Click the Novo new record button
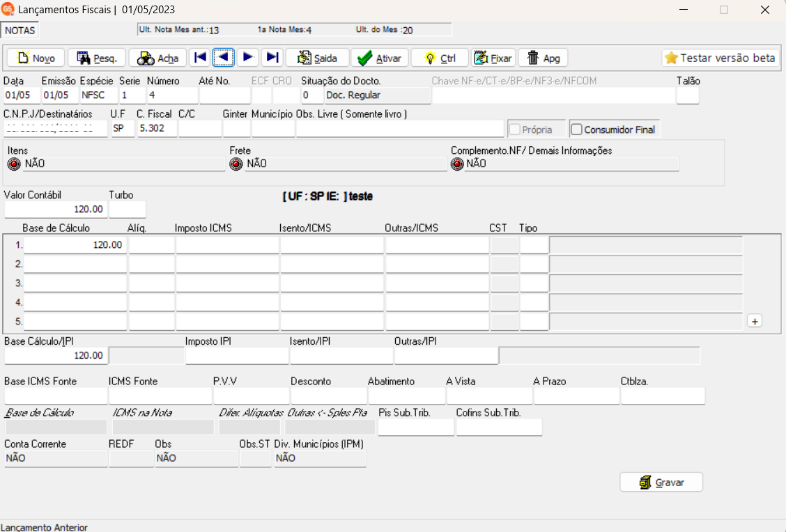 click(36, 58)
